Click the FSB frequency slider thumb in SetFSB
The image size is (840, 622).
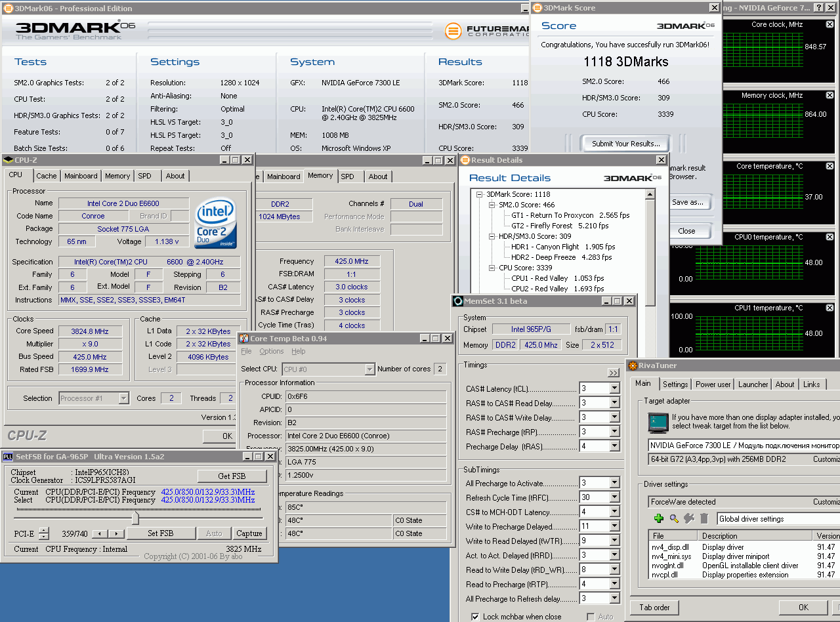click(135, 518)
